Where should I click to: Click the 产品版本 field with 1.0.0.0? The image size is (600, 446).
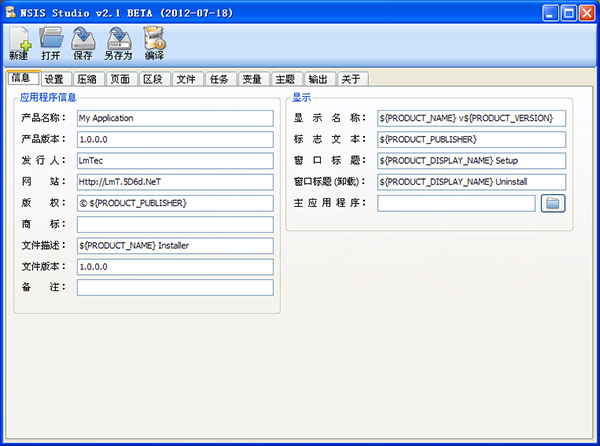[x=175, y=139]
